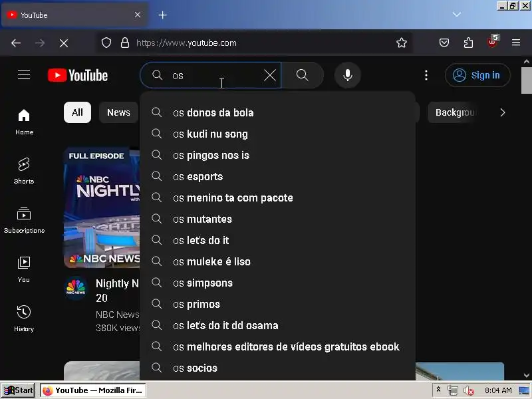The width and height of the screenshot is (532, 399).
Task: Open the Firefox Extensions puzzle icon
Action: click(x=468, y=43)
